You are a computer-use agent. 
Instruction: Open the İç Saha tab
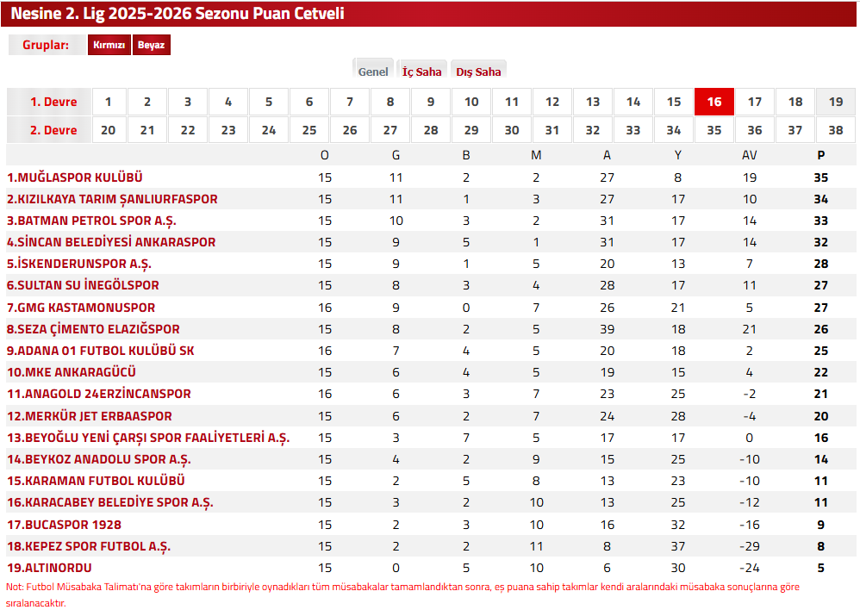[422, 72]
